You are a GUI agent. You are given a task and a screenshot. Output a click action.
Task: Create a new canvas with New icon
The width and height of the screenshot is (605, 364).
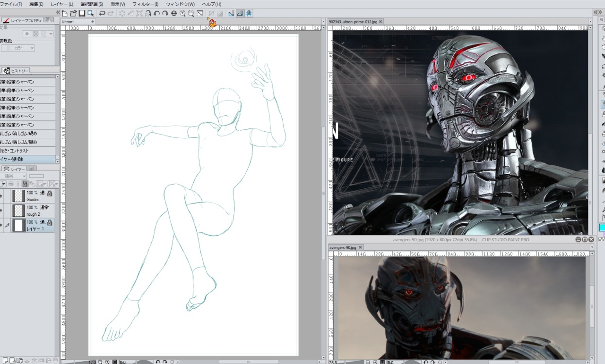coord(64,14)
